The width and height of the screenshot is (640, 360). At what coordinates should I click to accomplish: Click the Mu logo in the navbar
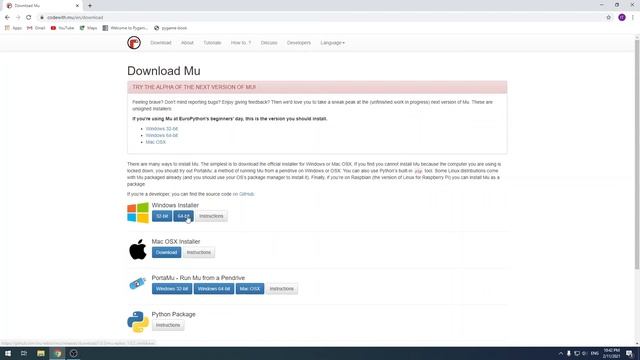(x=134, y=42)
